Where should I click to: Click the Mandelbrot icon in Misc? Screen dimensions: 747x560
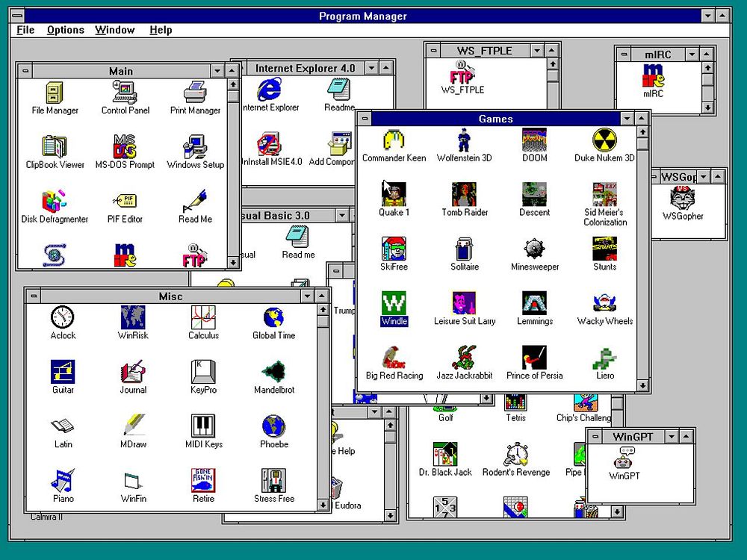pos(274,371)
